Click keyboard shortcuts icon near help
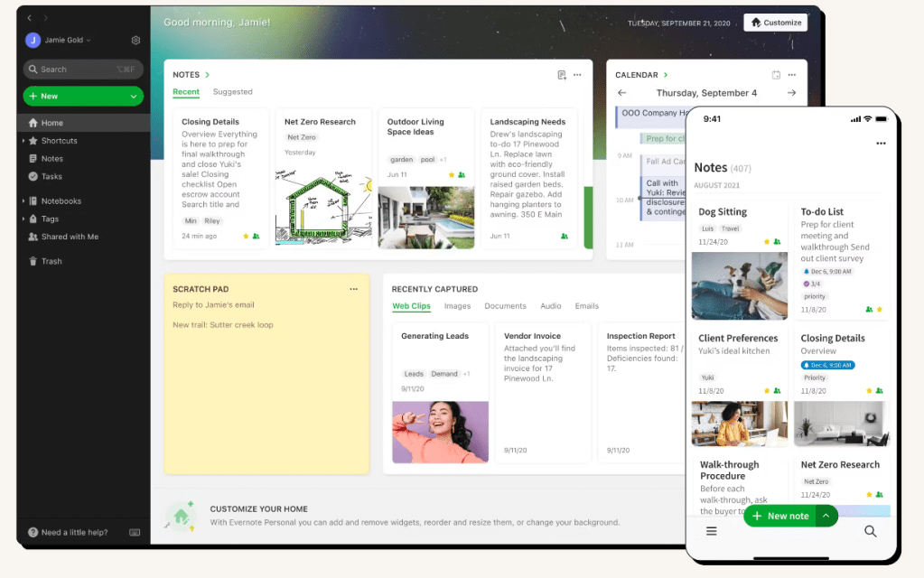This screenshot has height=578, width=924. 135,532
